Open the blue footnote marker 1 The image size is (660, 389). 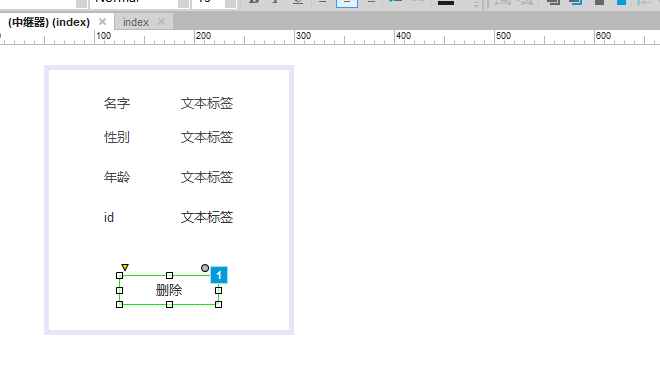[x=219, y=275]
